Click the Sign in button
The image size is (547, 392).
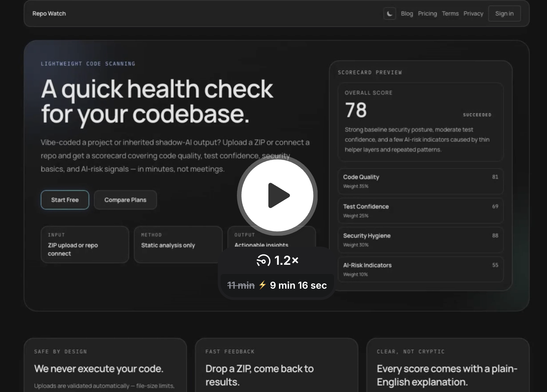point(504,14)
